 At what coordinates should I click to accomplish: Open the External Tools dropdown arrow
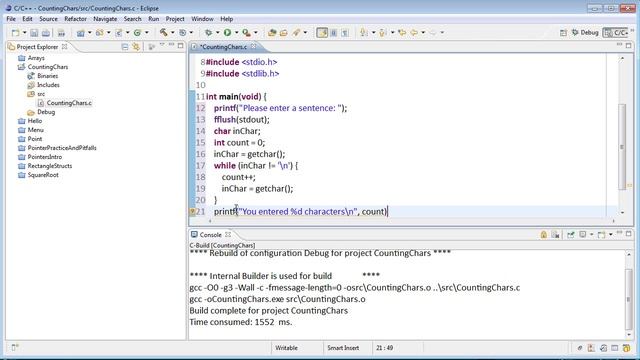tap(256, 33)
